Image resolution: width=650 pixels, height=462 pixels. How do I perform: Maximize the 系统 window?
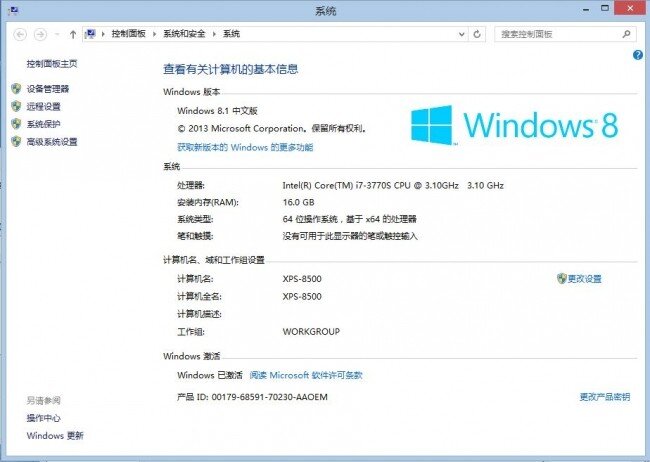(605, 8)
